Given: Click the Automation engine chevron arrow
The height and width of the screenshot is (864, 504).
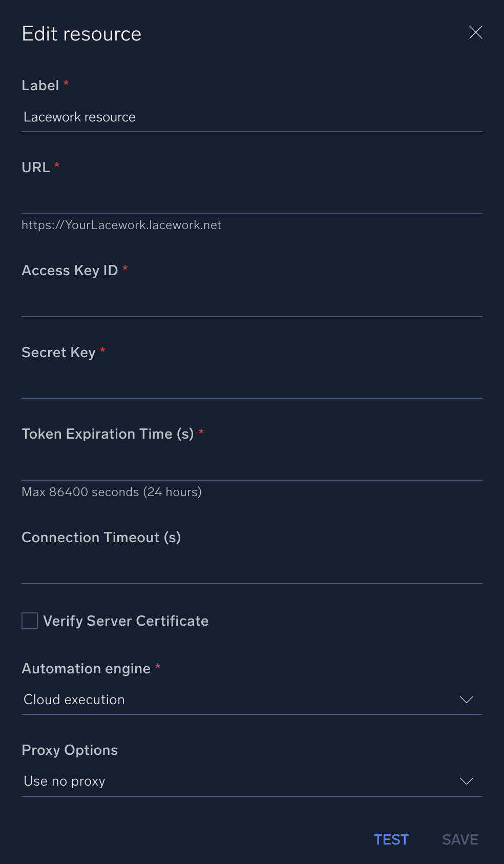Looking at the screenshot, I should pyautogui.click(x=466, y=700).
